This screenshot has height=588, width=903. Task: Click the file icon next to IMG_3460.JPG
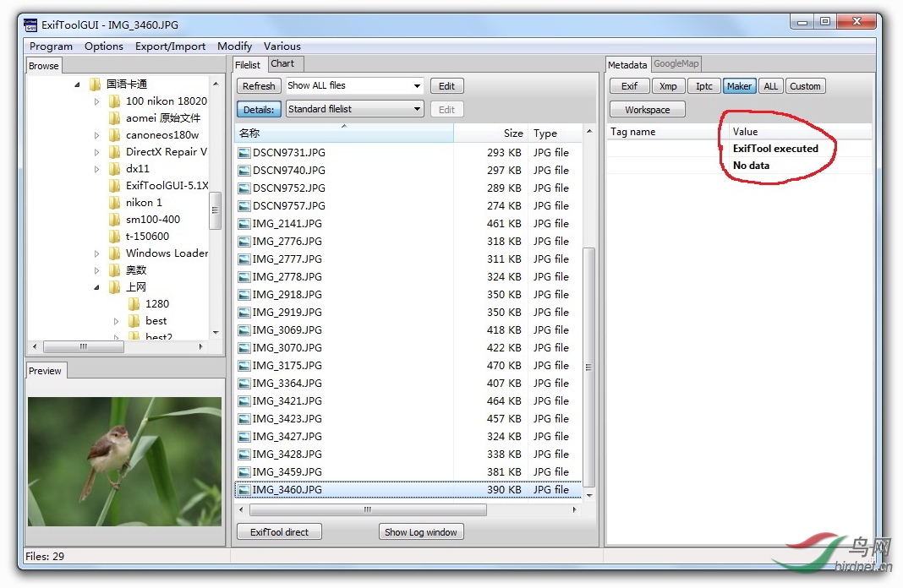pos(244,490)
